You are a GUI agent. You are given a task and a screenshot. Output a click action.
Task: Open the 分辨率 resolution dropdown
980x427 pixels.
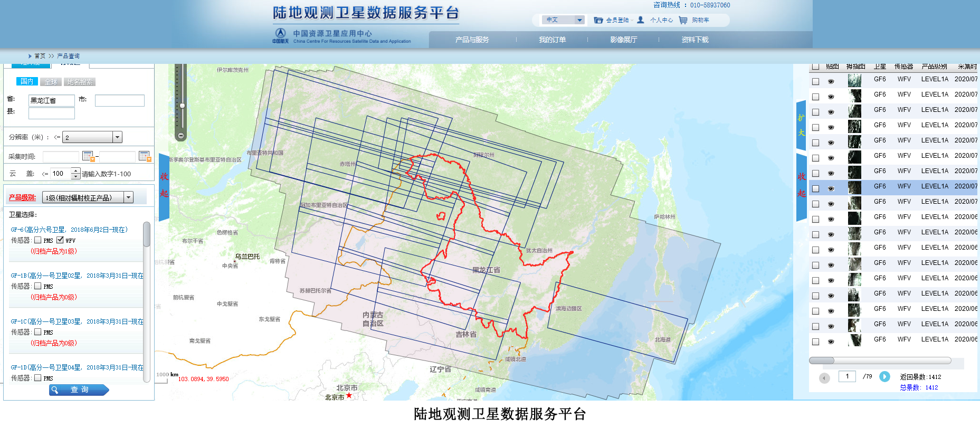117,137
